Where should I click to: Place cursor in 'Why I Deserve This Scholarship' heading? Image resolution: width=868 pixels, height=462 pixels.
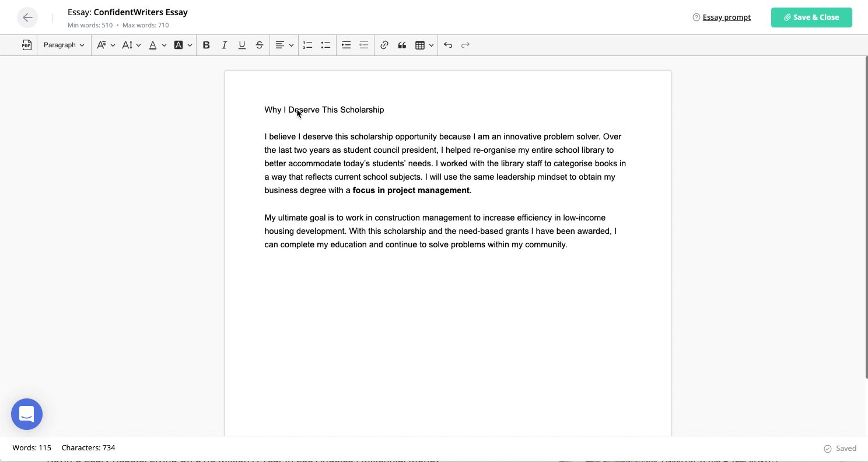click(x=324, y=110)
